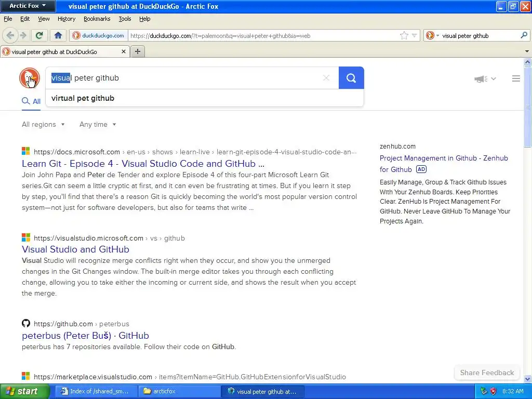Open a new tab with plus button
The width and height of the screenshot is (532, 399).
click(137, 51)
